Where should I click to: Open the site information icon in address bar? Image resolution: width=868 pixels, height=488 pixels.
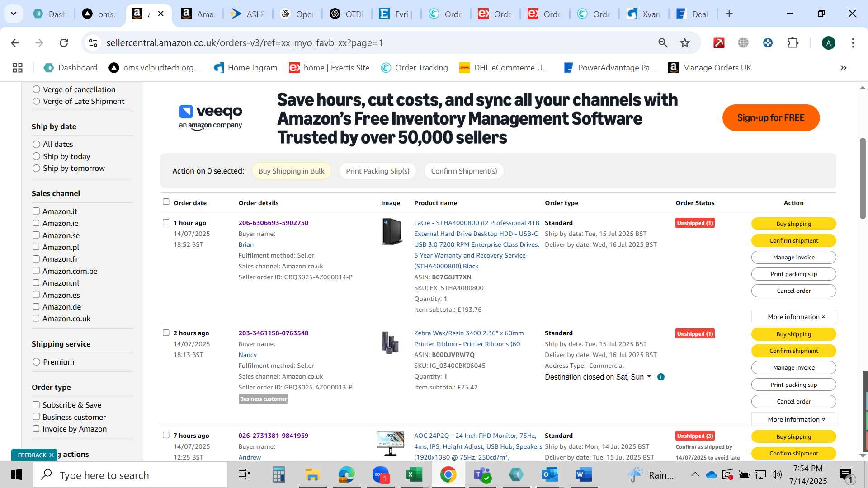[93, 43]
